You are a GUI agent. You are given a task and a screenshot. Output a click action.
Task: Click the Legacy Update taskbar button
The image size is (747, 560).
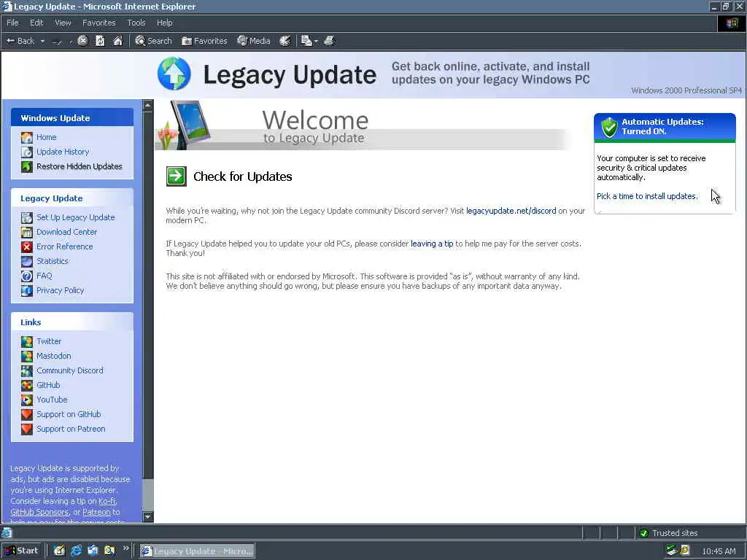pos(197,551)
